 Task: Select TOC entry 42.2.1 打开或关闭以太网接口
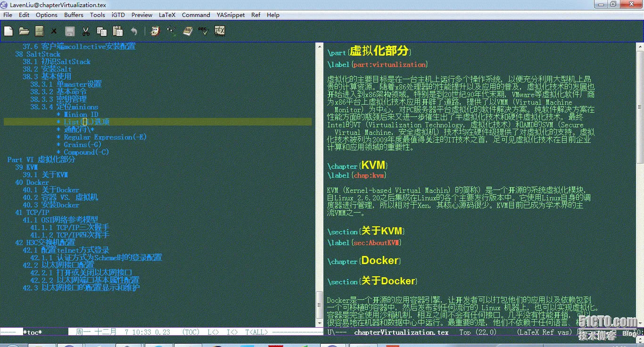tap(81, 273)
